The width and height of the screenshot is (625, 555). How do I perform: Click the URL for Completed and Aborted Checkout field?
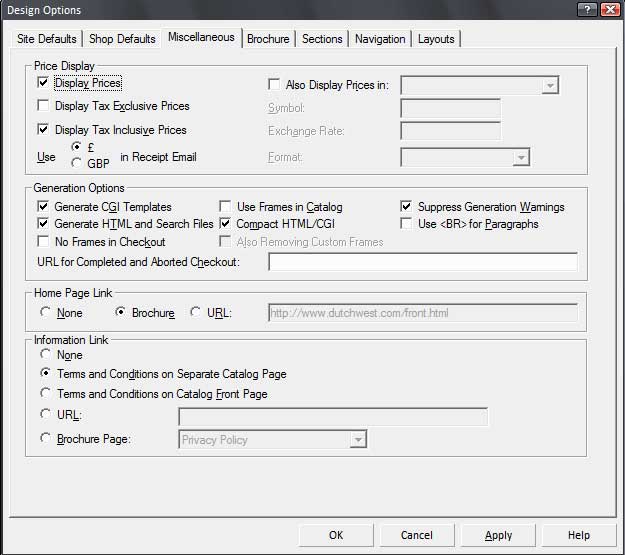pyautogui.click(x=422, y=263)
